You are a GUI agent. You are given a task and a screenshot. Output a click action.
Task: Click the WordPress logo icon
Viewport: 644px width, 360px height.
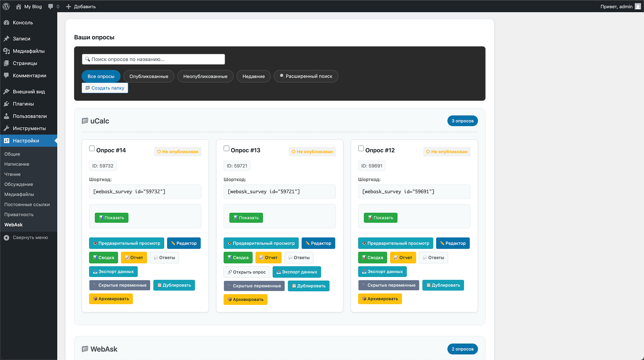[6, 6]
